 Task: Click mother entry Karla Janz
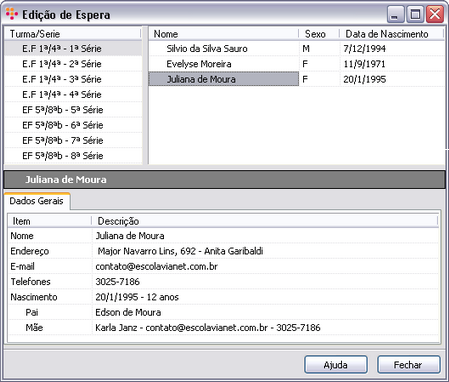click(x=208, y=328)
